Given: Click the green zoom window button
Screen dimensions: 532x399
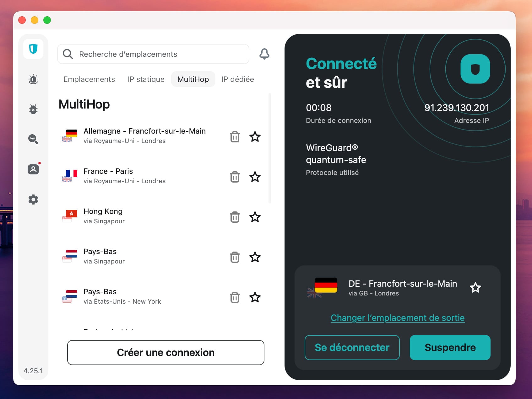Looking at the screenshot, I should coord(47,20).
